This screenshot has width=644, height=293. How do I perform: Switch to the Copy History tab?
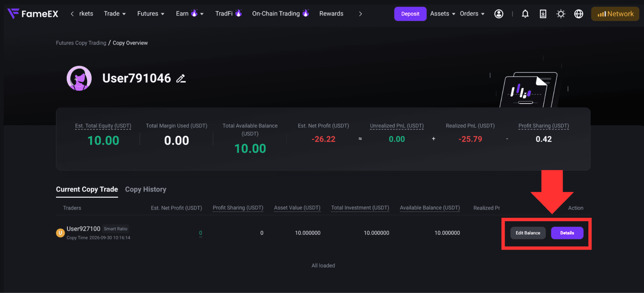tap(146, 189)
